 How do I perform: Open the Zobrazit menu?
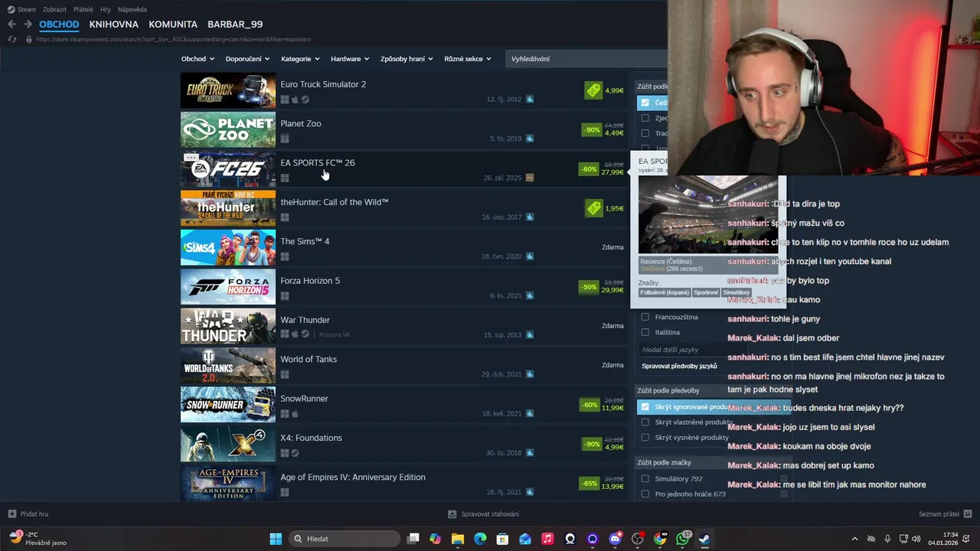coord(54,9)
